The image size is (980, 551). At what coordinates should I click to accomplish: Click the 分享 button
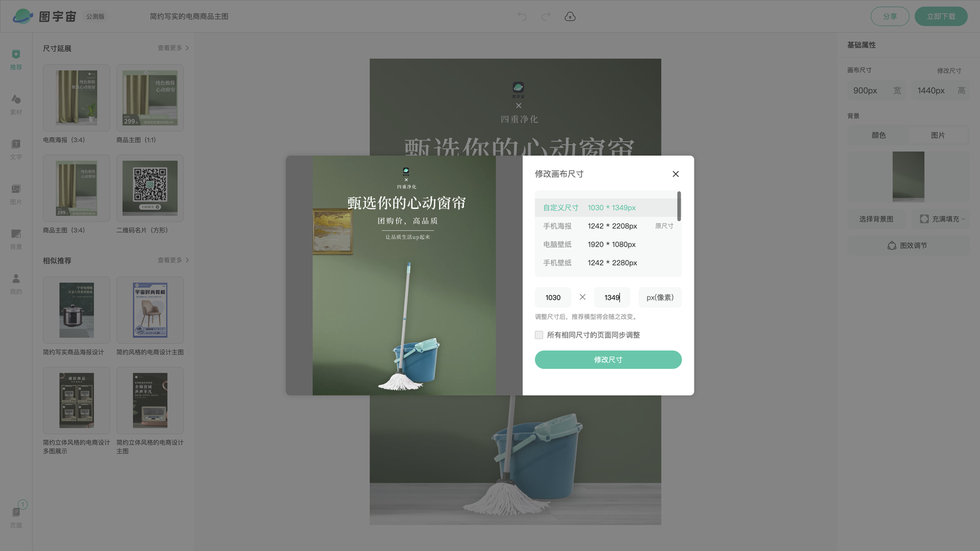point(890,16)
